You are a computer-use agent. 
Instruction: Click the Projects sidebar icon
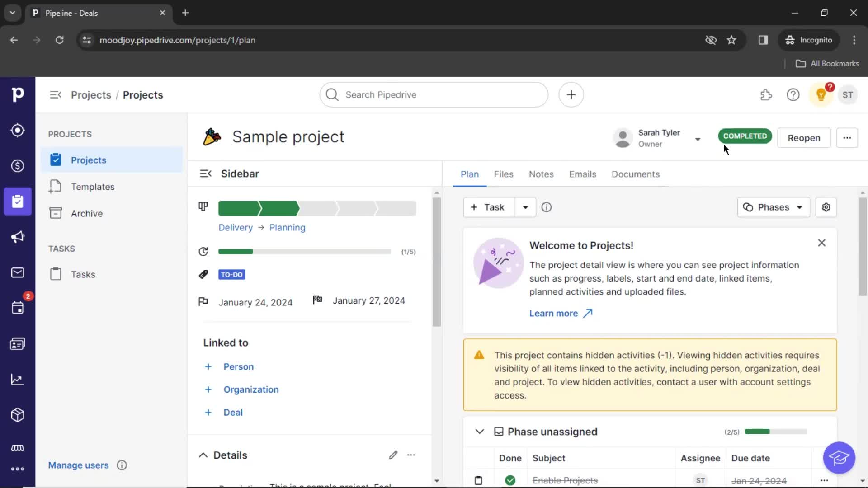(18, 201)
